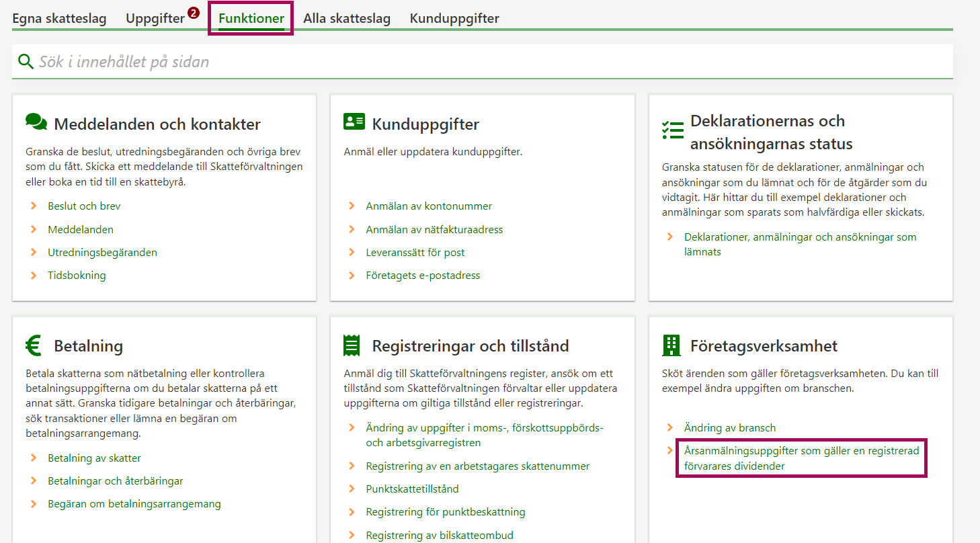Viewport: 980px width, 543px height.
Task: Click the speech bubbles Meddelanden icon
Action: (36, 122)
